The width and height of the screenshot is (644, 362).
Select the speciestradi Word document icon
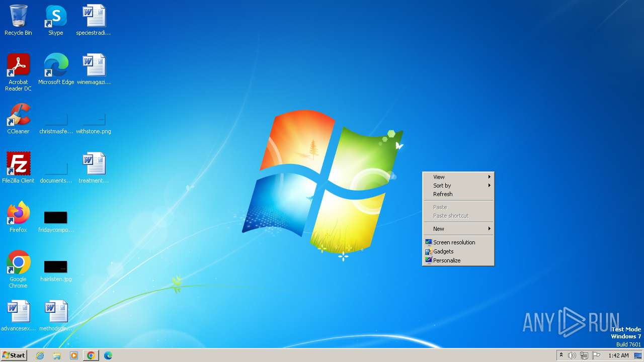pyautogui.click(x=94, y=20)
